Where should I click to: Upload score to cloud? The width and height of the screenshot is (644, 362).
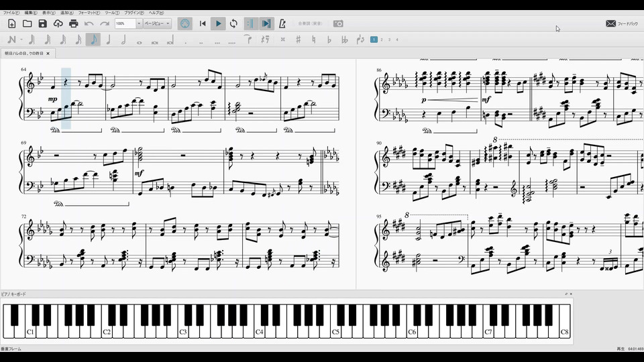point(58,24)
